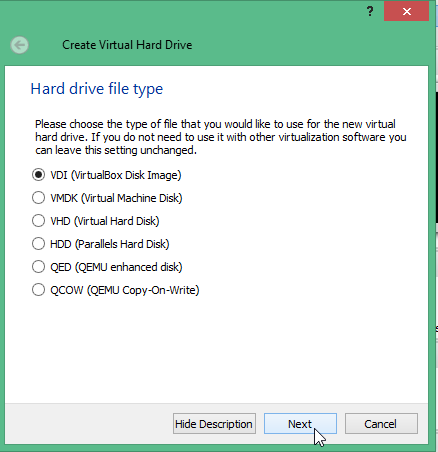Image resolution: width=438 pixels, height=452 pixels.
Task: Choose QCOW (QEMU Copy-On-Write) format
Action: (115, 290)
